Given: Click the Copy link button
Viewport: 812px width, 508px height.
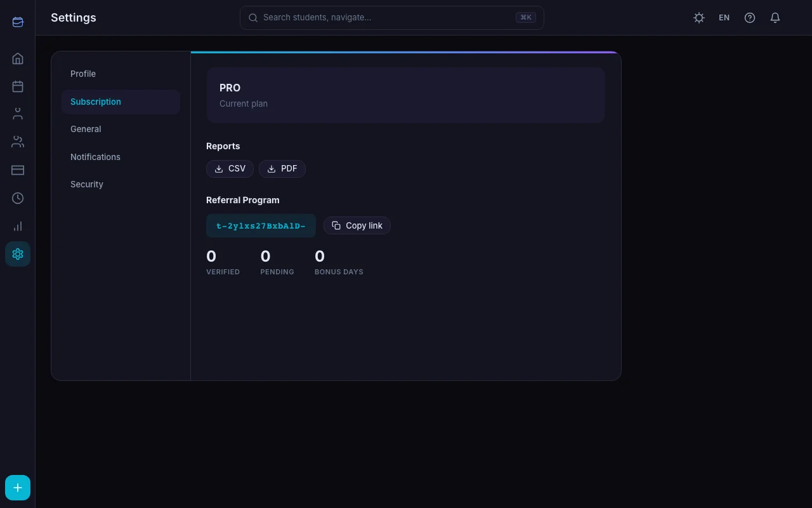Looking at the screenshot, I should pyautogui.click(x=357, y=225).
